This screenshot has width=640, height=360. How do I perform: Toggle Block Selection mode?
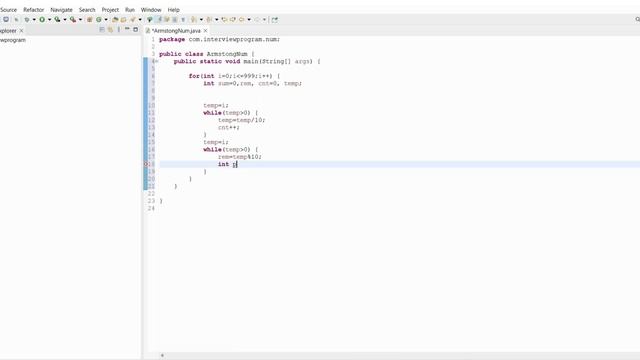(x=175, y=19)
